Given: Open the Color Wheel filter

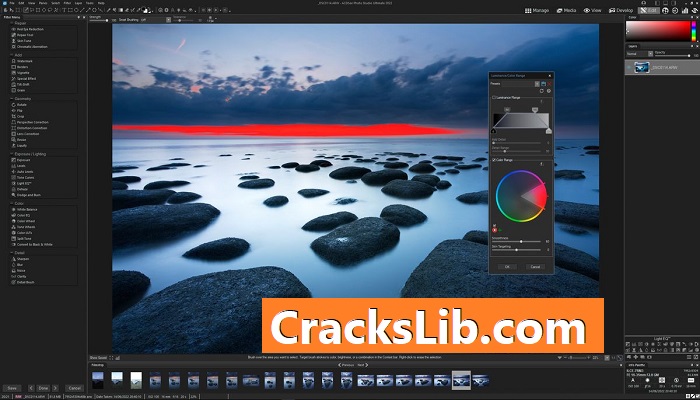Looking at the screenshot, I should point(25,221).
